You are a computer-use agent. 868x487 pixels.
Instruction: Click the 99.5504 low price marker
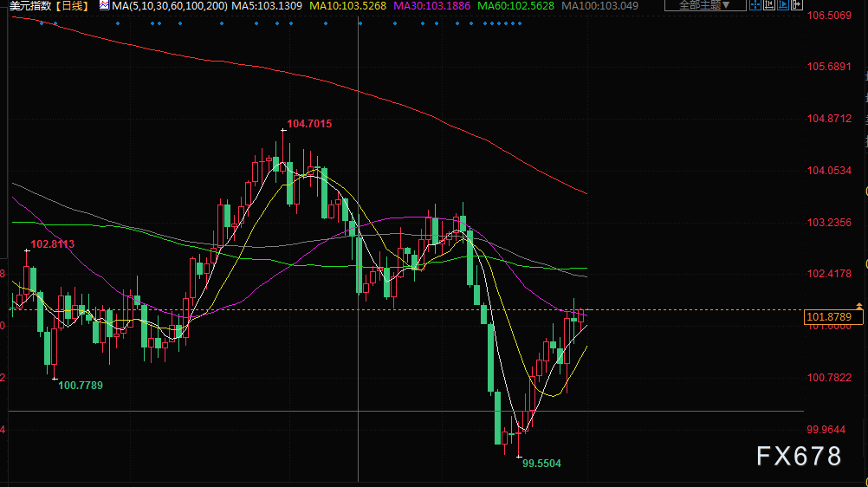pyautogui.click(x=541, y=464)
